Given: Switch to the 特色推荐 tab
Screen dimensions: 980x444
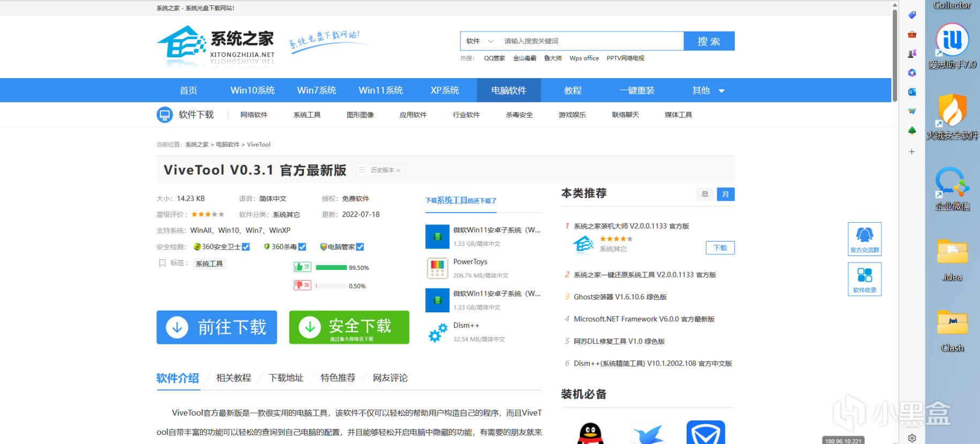Looking at the screenshot, I should [x=338, y=378].
